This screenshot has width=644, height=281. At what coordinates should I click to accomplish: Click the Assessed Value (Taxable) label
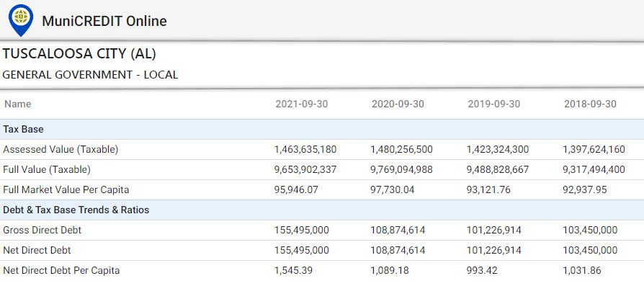pyautogui.click(x=61, y=150)
